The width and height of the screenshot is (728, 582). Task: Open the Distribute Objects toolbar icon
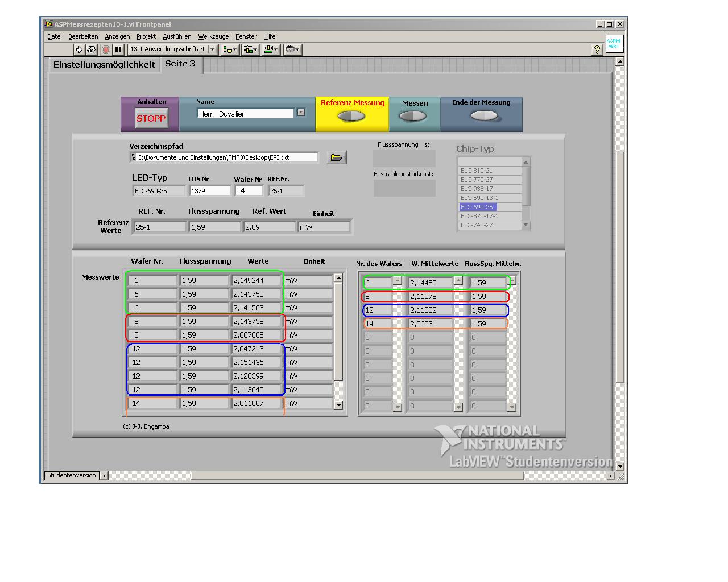251,49
